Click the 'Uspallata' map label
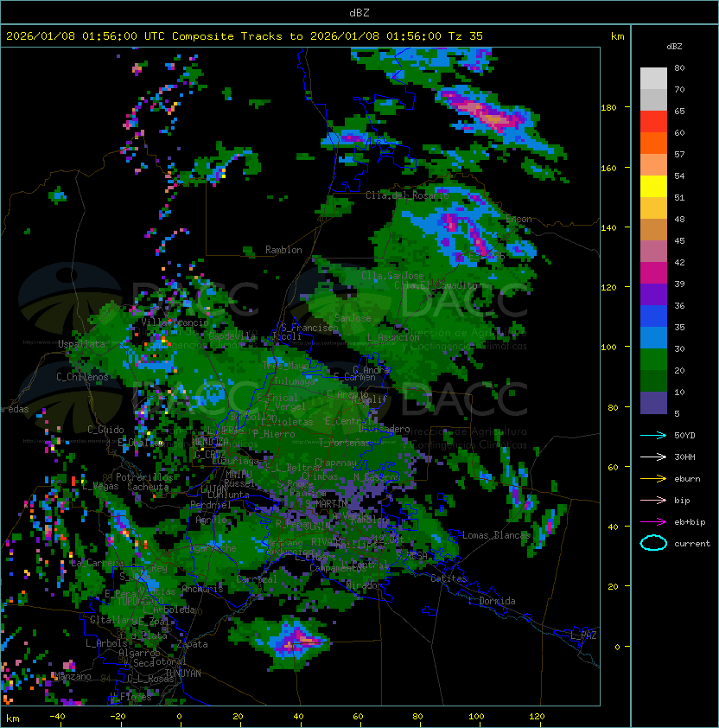 pos(81,344)
